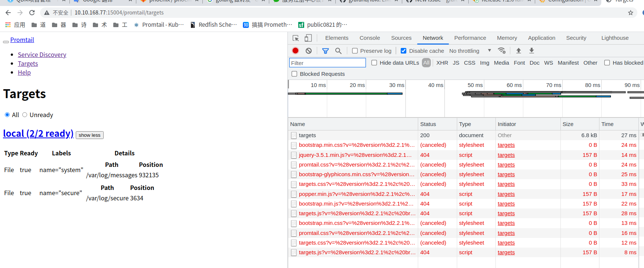Enable the Preserve log checkbox
Viewport: 644px width, 268px height.
(x=355, y=51)
